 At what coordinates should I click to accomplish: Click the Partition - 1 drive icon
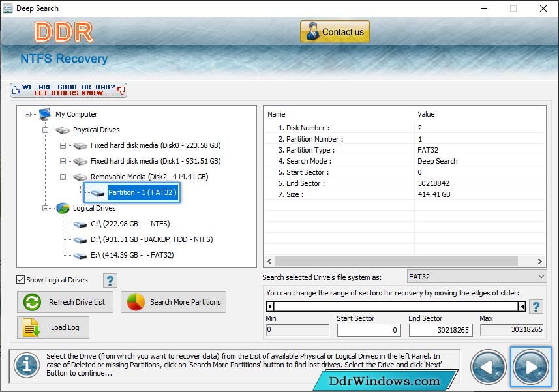pos(97,193)
